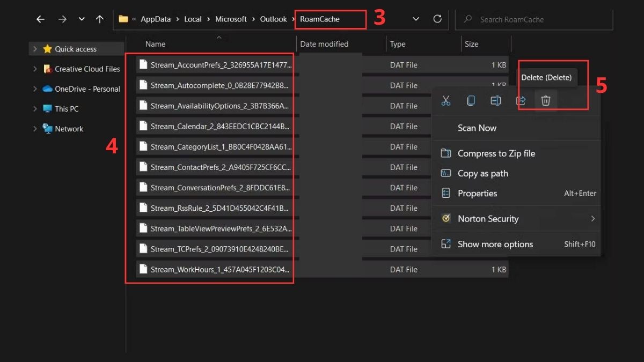
Task: Click the Delete trash icon
Action: click(545, 100)
